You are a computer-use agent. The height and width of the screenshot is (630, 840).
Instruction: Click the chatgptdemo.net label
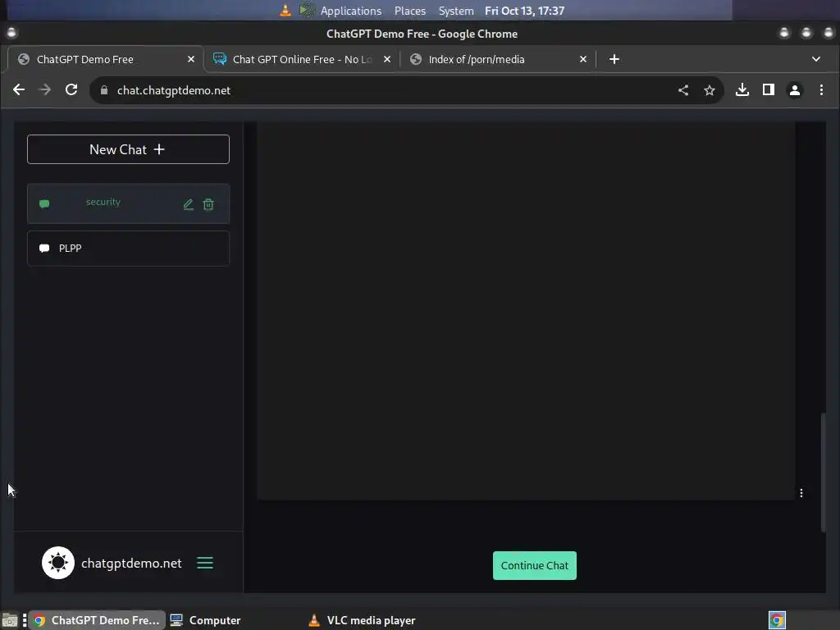pyautogui.click(x=131, y=564)
